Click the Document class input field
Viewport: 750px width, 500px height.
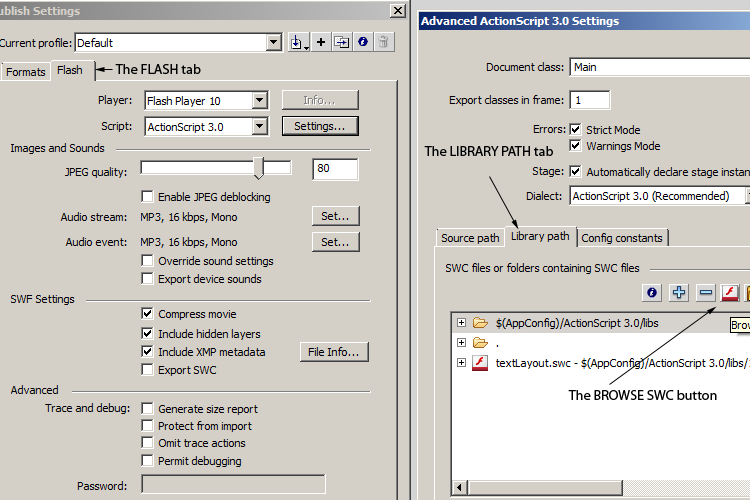(x=660, y=67)
